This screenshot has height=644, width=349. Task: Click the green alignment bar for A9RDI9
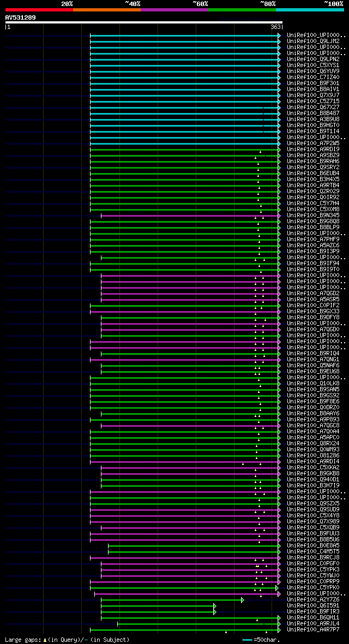(184, 150)
